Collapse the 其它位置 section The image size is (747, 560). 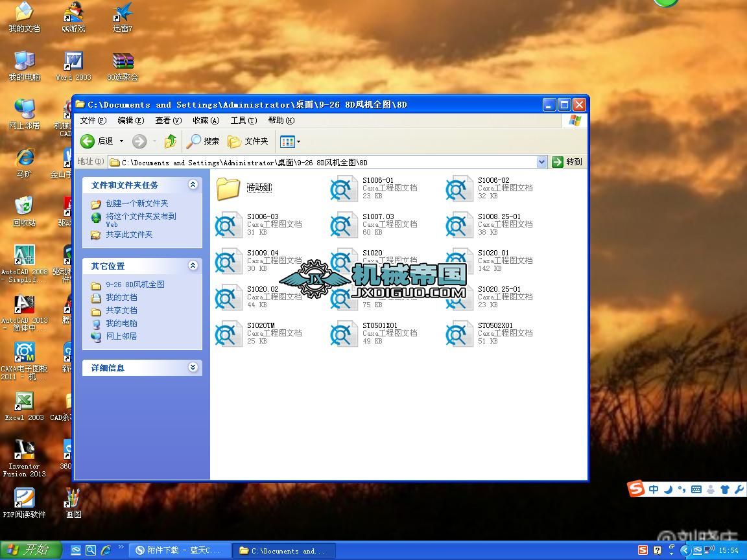(x=193, y=266)
